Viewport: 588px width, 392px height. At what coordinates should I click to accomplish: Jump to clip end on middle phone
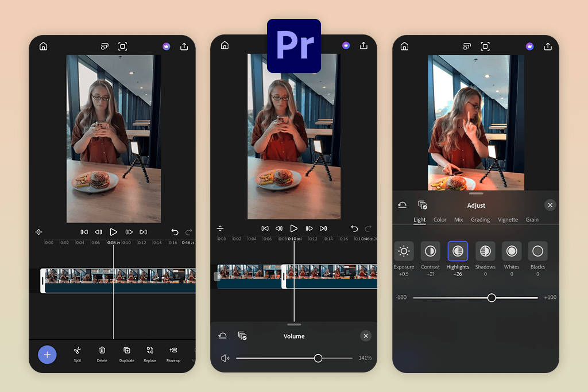[x=323, y=228]
